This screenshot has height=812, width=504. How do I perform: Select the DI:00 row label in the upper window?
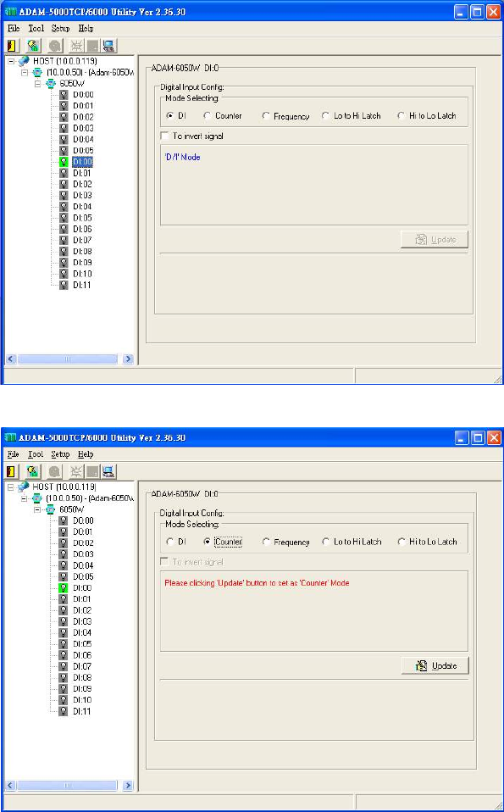coord(82,162)
